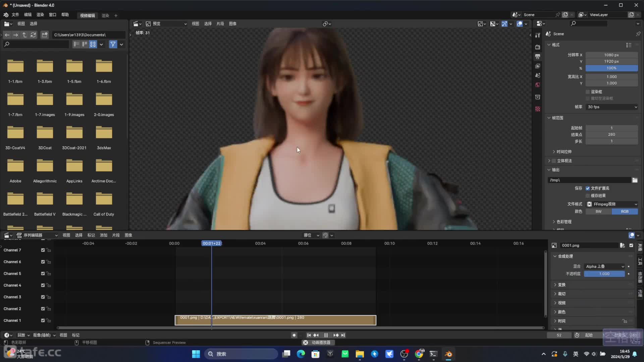Create a new folder
The height and width of the screenshot is (362, 644).
(44, 35)
